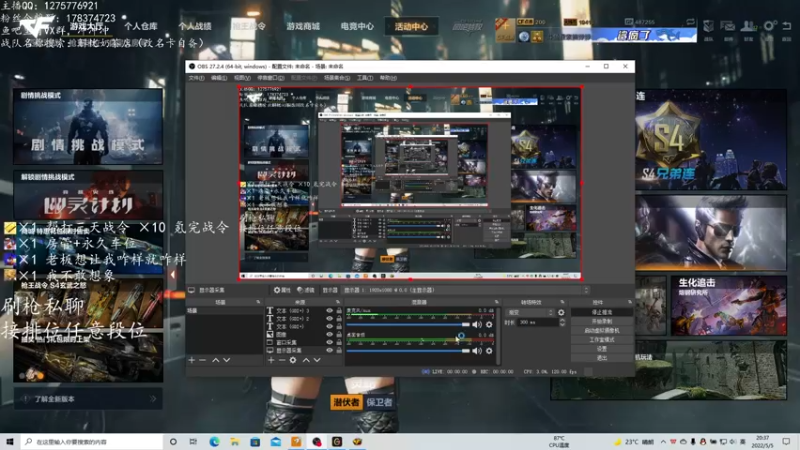Open 剧情挑战模式 banner card
800x450 pixels.
click(x=88, y=127)
